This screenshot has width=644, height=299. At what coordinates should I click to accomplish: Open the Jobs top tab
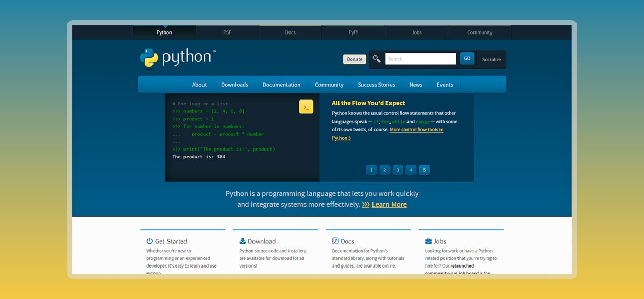click(417, 32)
